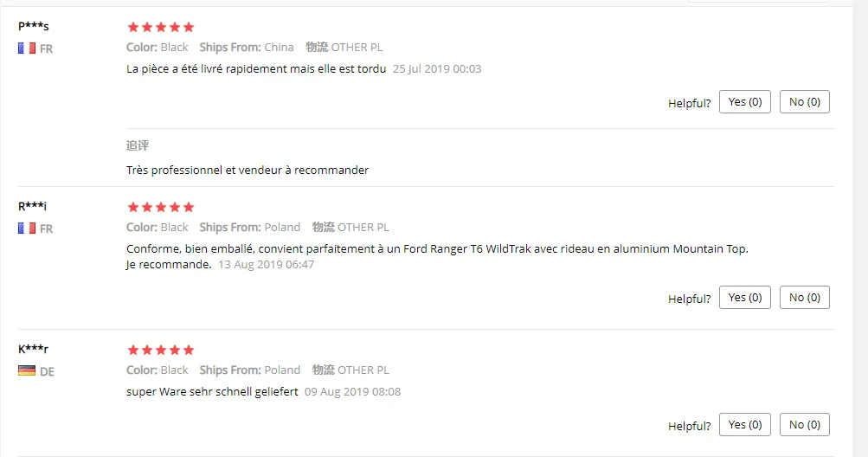The image size is (868, 457).
Task: Click reviewer name P***s
Action: pos(34,26)
